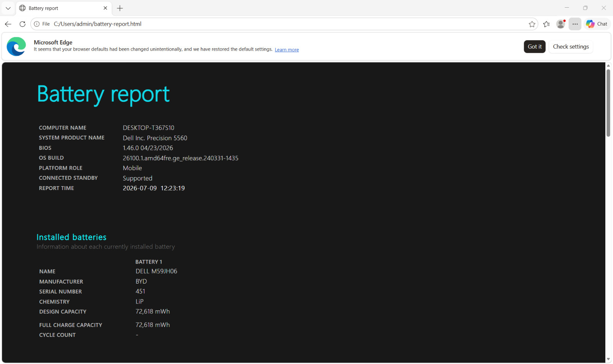Open a new tab with plus button

point(120,8)
